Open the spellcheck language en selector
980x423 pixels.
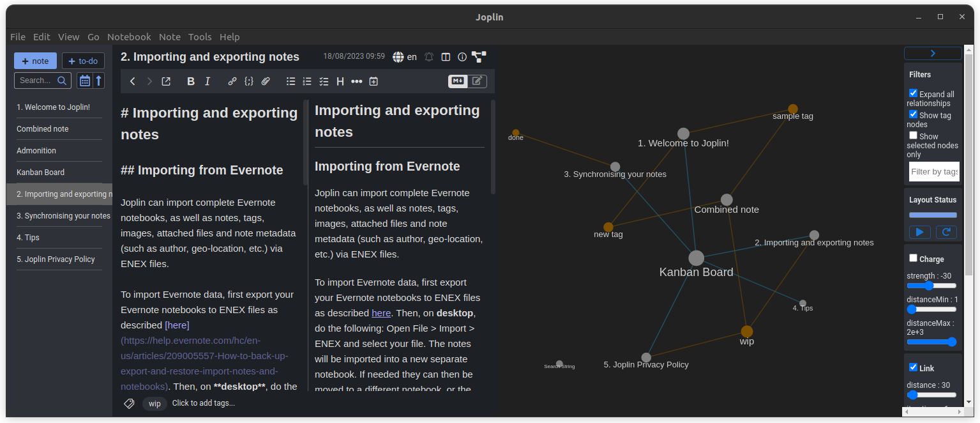tap(405, 57)
